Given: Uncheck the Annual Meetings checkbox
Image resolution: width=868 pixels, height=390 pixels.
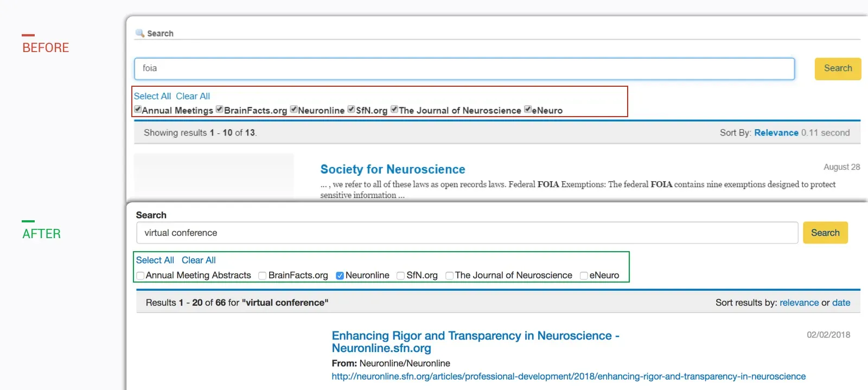Looking at the screenshot, I should [138, 110].
